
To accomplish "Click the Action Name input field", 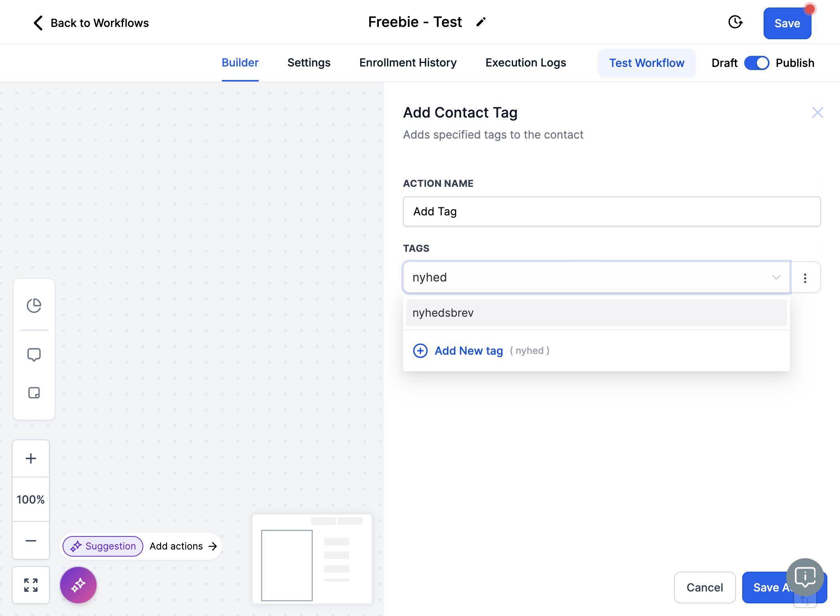I will (x=612, y=211).
